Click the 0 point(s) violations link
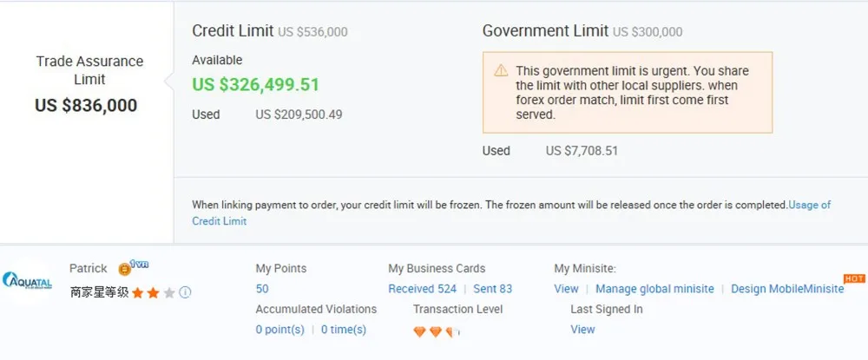 [x=279, y=330]
